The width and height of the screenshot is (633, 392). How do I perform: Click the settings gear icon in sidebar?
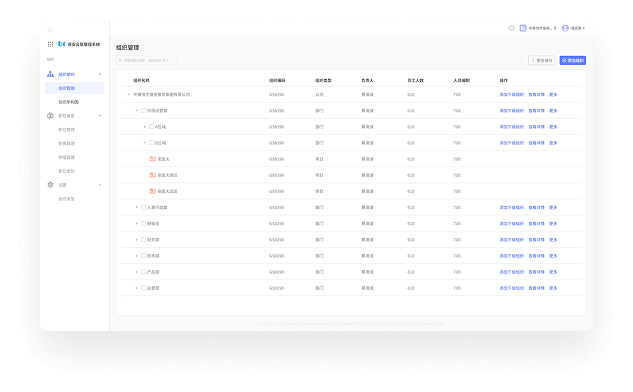[50, 185]
